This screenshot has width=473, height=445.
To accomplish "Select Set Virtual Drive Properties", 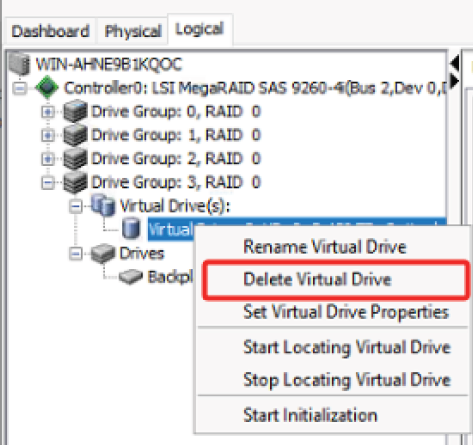I will pos(346,312).
